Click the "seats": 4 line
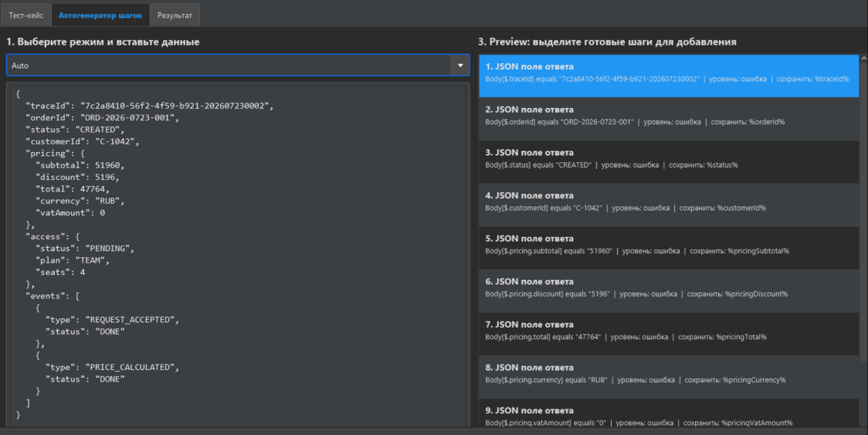Screen dimensions: 868x435 click(60, 272)
